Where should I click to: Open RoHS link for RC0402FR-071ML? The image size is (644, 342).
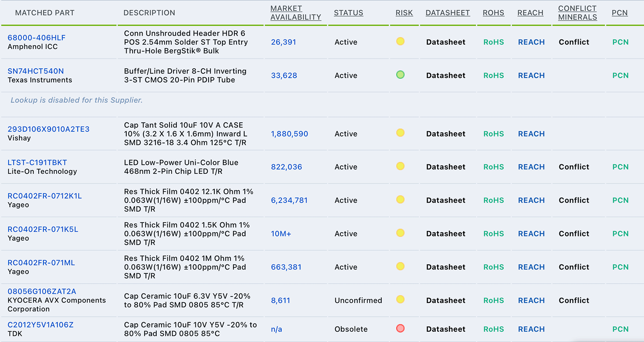click(x=494, y=267)
